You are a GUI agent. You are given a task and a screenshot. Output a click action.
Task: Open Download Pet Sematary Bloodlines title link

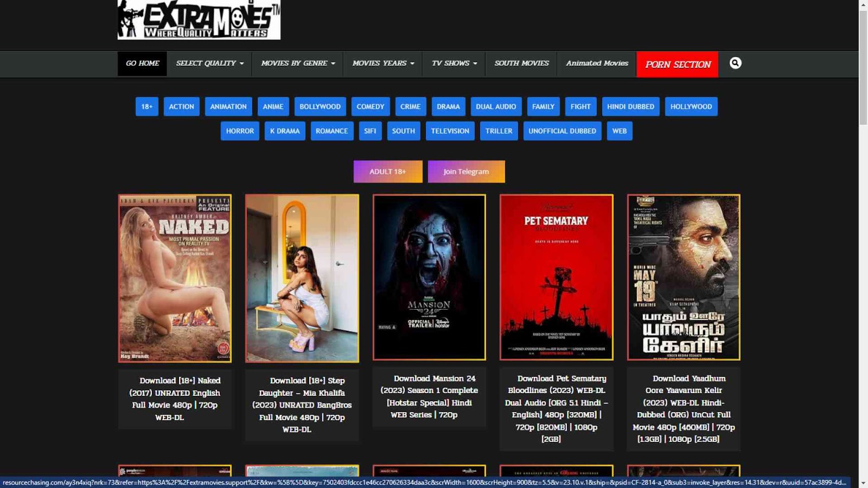(557, 408)
